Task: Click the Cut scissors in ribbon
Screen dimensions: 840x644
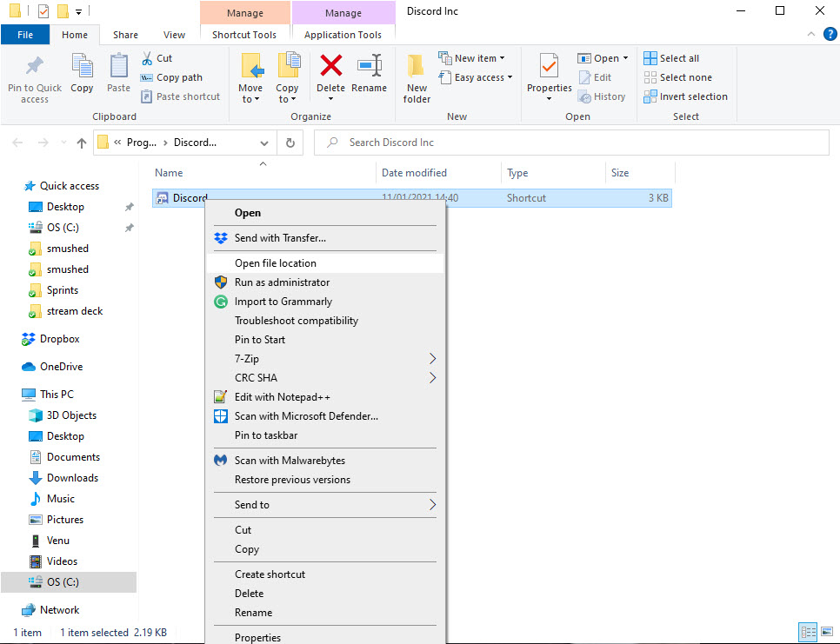Action: (x=147, y=58)
